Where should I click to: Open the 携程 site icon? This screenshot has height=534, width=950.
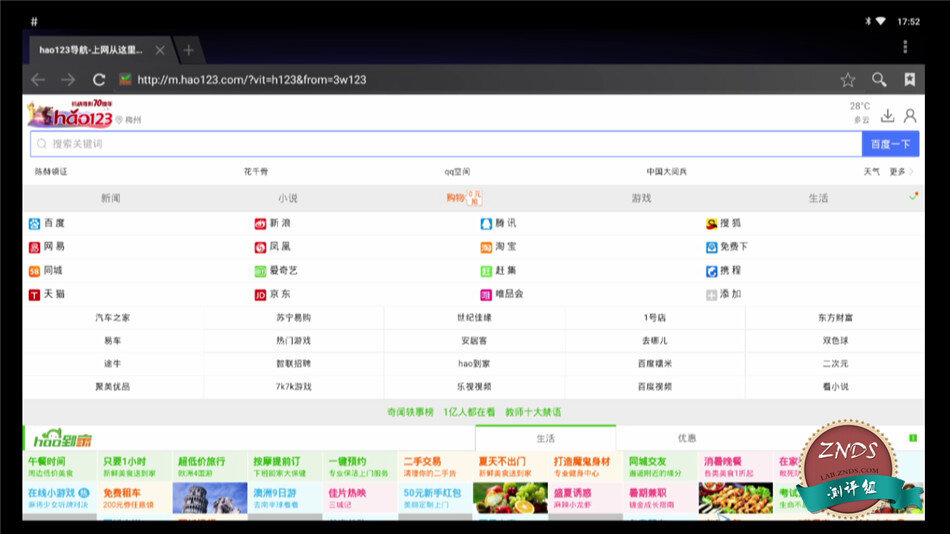point(711,271)
